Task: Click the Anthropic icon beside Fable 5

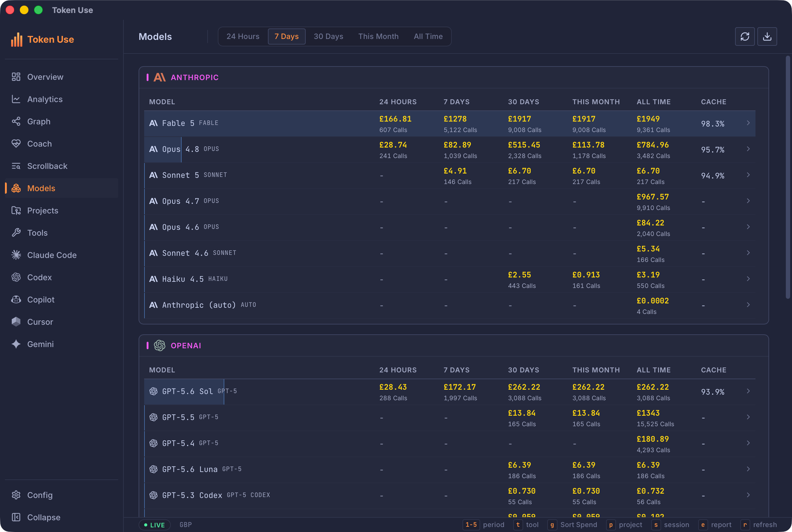Action: coord(153,123)
